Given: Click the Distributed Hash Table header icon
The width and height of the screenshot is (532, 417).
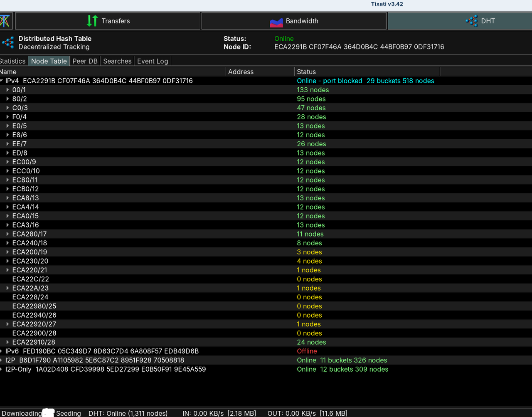Looking at the screenshot, I should [8, 42].
